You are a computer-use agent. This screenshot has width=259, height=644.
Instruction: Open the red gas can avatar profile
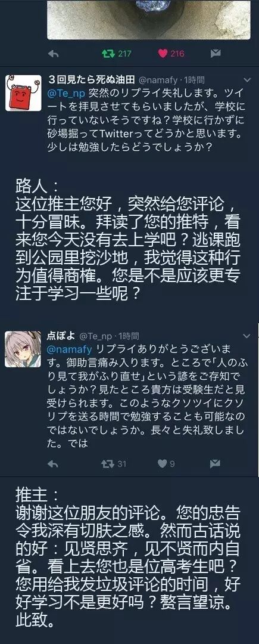(23, 93)
